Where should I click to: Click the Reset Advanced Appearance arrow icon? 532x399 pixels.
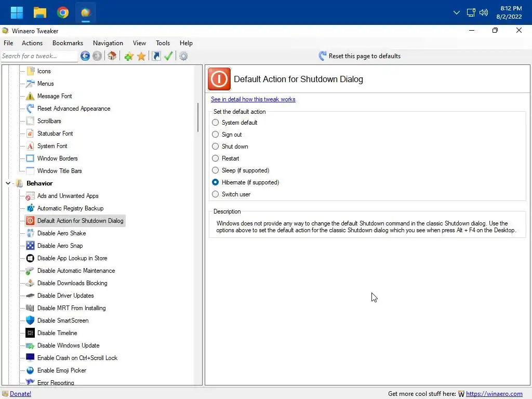(30, 109)
